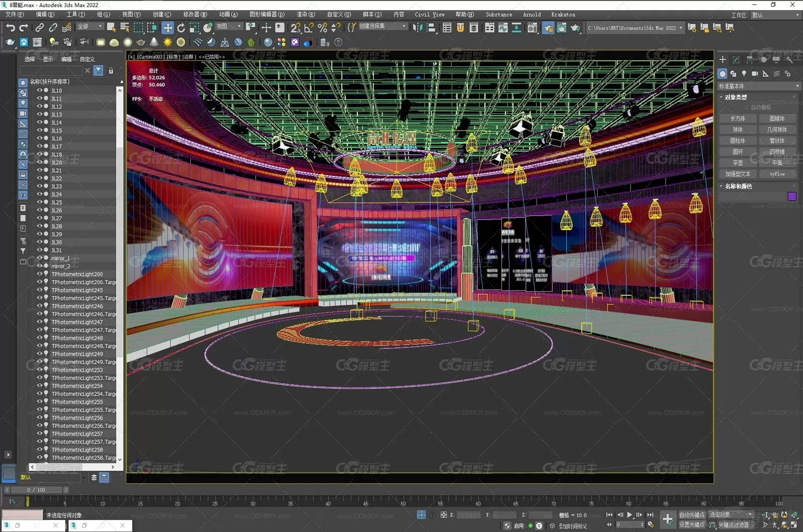Image resolution: width=803 pixels, height=532 pixels.
Task: Hide the JL22 object eye icon
Action: point(40,178)
